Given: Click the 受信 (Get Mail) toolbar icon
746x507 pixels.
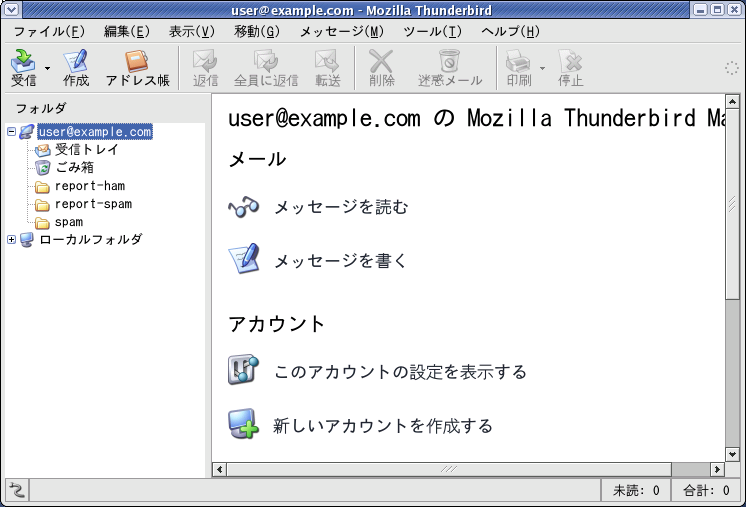Looking at the screenshot, I should (x=23, y=68).
